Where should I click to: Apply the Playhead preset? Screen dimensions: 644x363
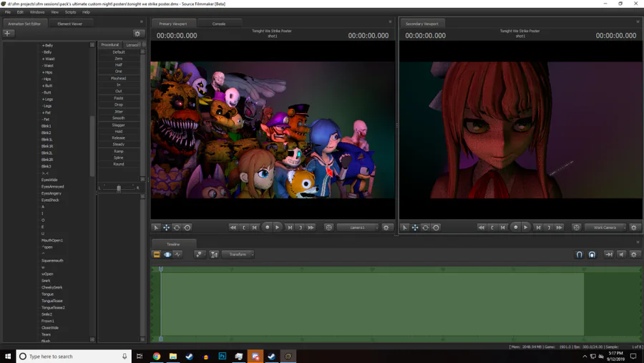tap(119, 78)
